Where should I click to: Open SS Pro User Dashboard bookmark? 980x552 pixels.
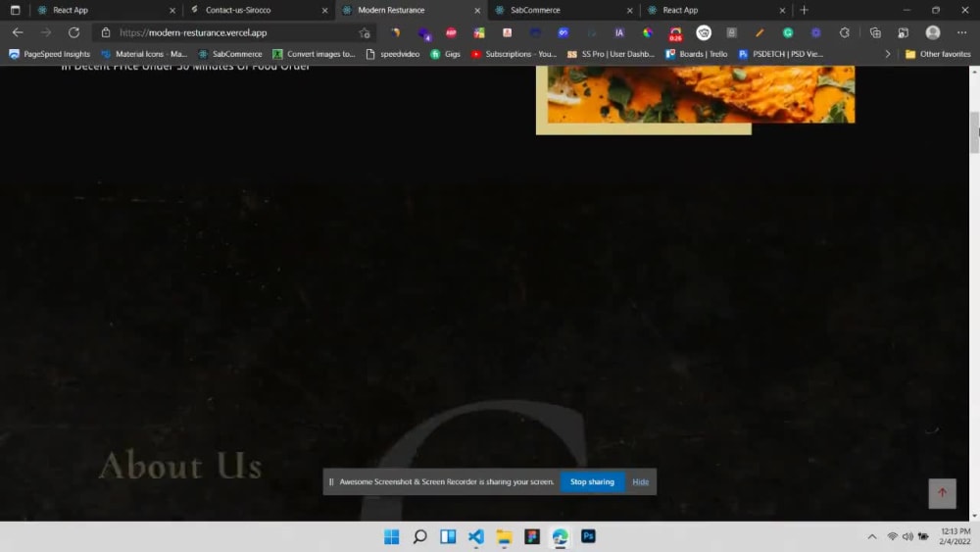pos(610,54)
